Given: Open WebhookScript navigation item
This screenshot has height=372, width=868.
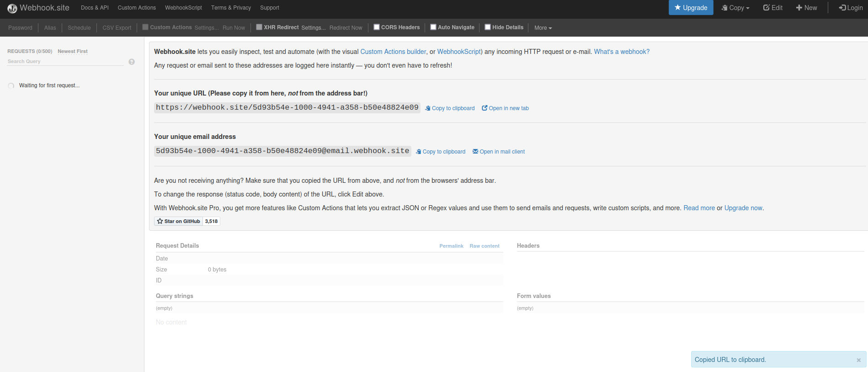Looking at the screenshot, I should click(x=183, y=8).
